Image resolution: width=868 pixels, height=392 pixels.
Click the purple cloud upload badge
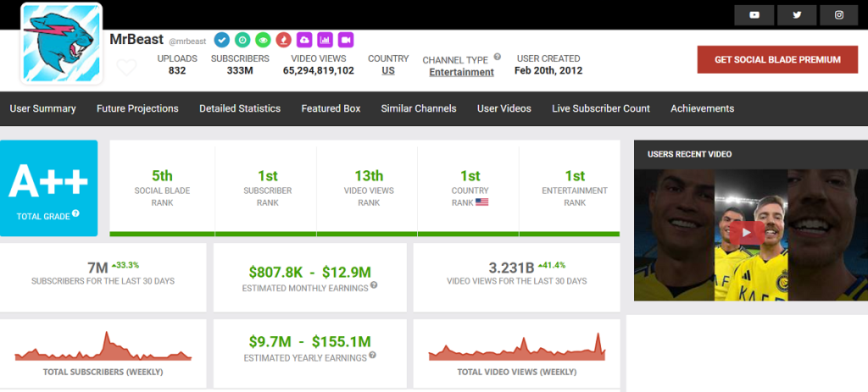pos(304,40)
